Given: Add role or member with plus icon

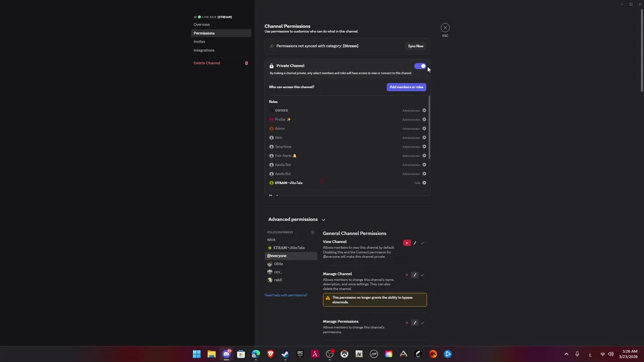Looking at the screenshot, I should 312,232.
